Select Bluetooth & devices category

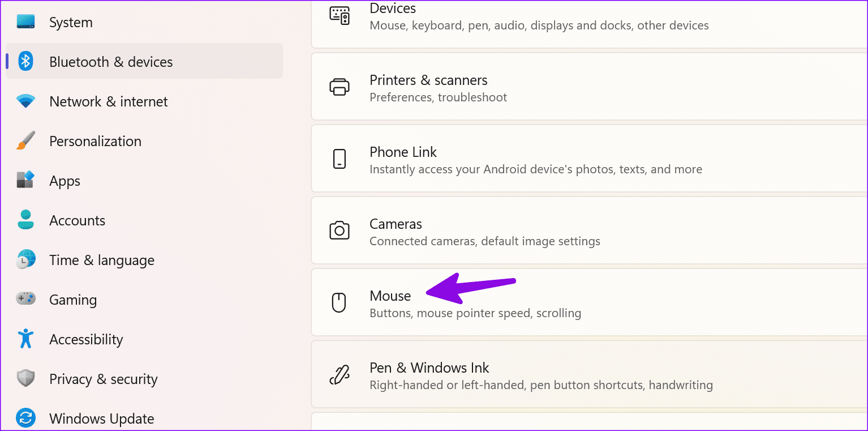click(144, 61)
